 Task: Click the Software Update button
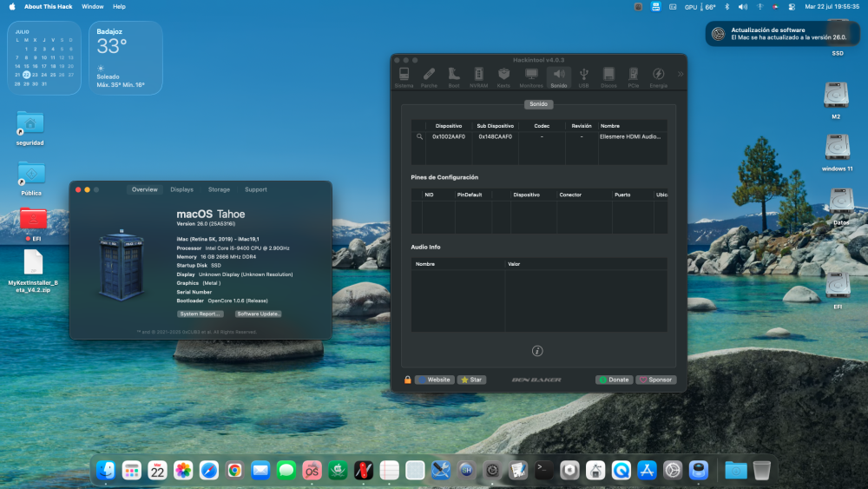click(x=259, y=314)
